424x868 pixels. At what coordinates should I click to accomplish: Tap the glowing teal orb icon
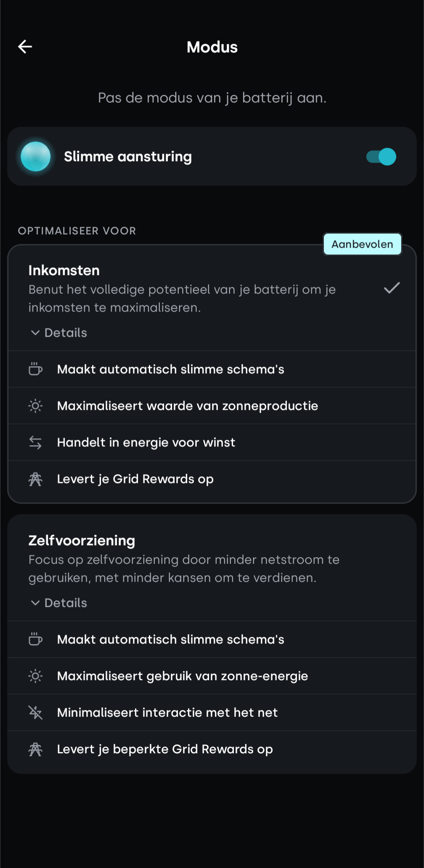tap(36, 156)
